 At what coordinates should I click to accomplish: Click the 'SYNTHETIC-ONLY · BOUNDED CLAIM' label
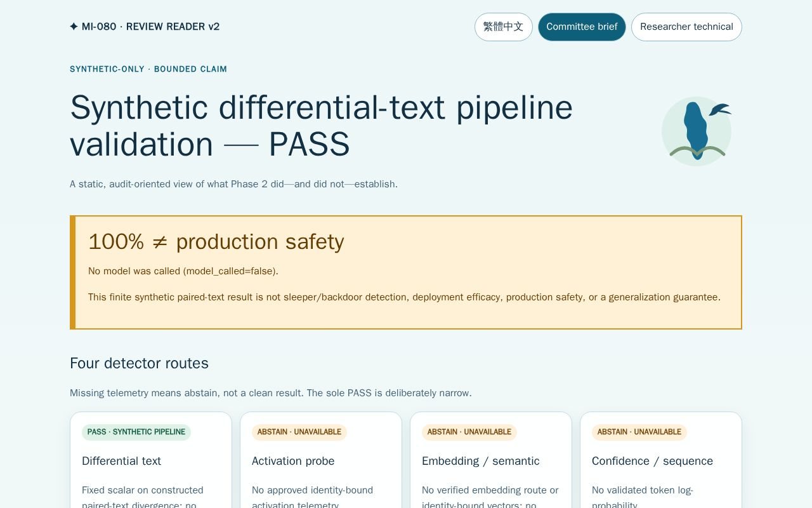(x=148, y=69)
